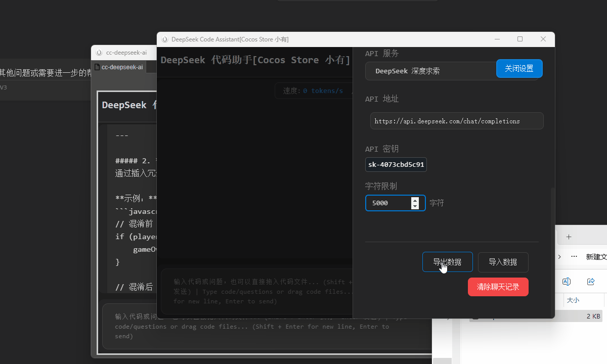
Task: Decrease the 字符限制 value with down arrow
Action: click(415, 206)
